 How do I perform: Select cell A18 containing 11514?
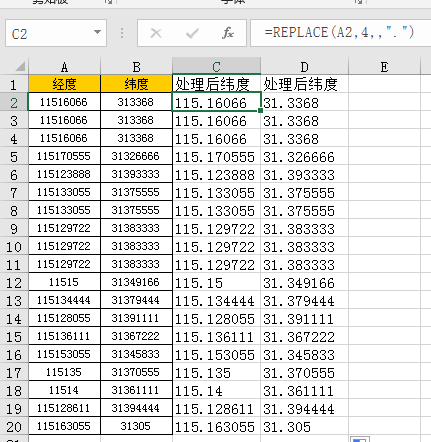pyautogui.click(x=64, y=390)
